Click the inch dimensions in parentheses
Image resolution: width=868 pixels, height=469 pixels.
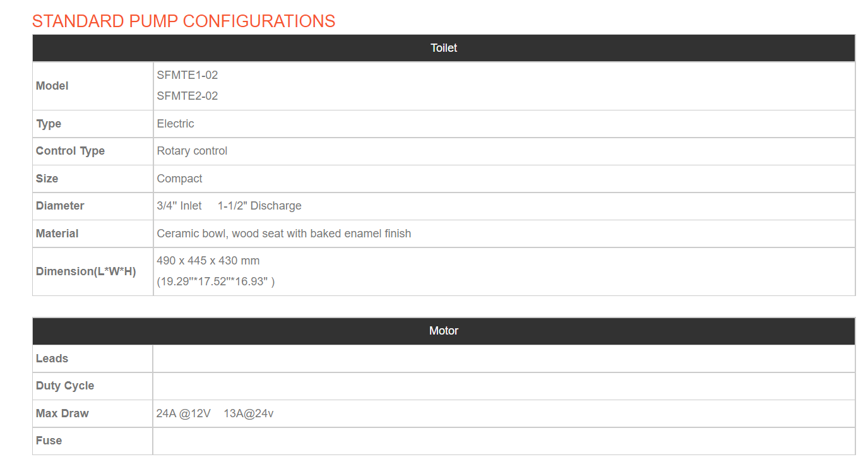[x=216, y=282]
